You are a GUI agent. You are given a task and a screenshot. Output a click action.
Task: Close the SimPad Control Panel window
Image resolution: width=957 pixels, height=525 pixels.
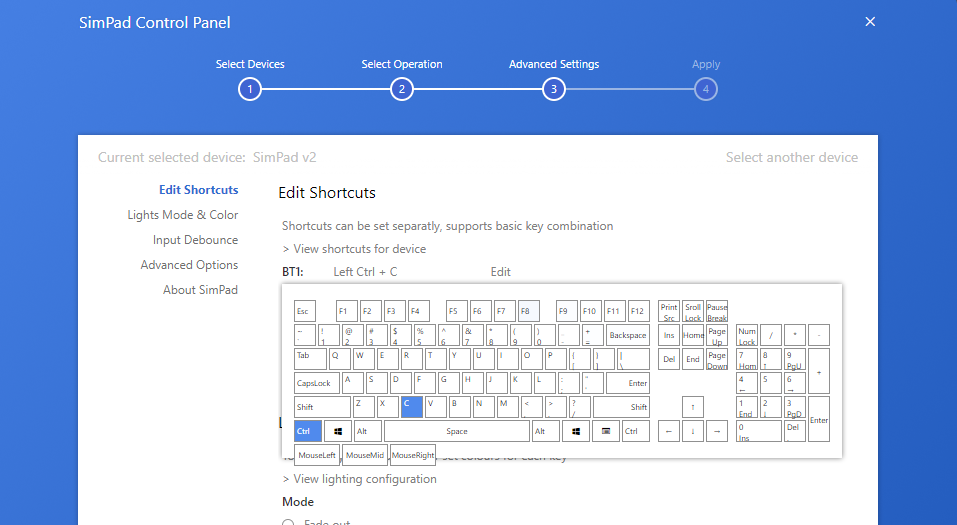[x=870, y=22]
